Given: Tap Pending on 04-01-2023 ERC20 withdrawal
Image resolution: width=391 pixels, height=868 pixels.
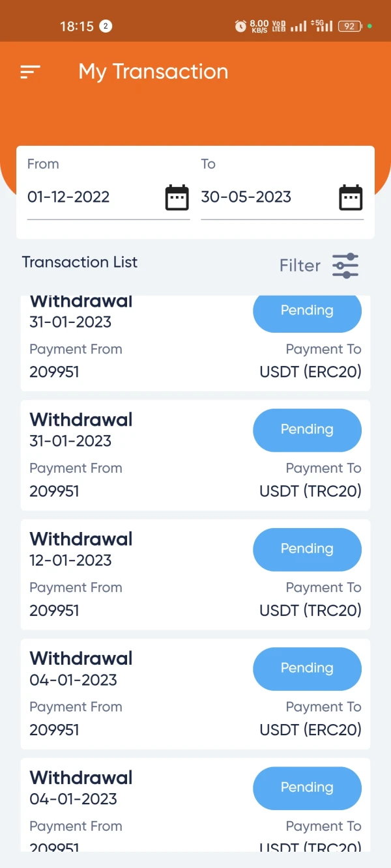Looking at the screenshot, I should pyautogui.click(x=307, y=668).
